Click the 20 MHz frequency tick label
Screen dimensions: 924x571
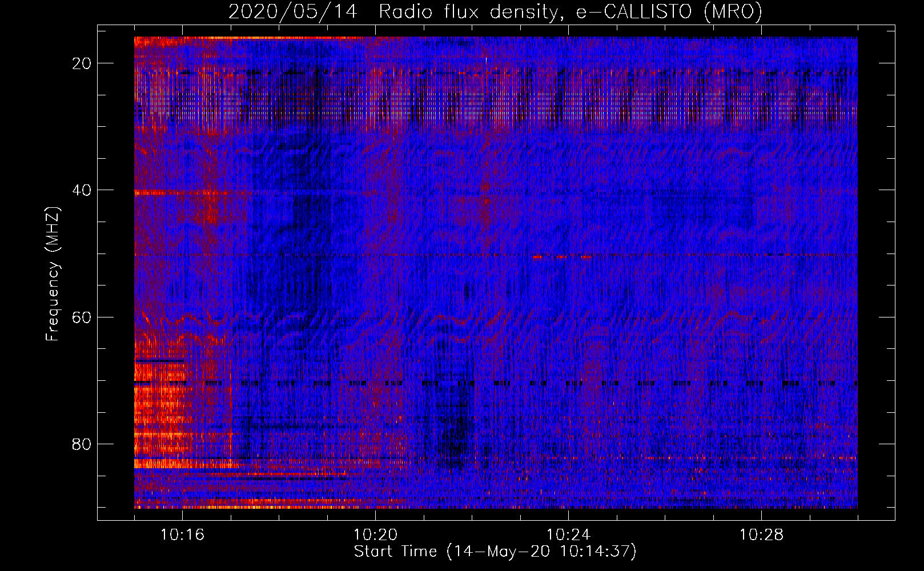coord(82,63)
